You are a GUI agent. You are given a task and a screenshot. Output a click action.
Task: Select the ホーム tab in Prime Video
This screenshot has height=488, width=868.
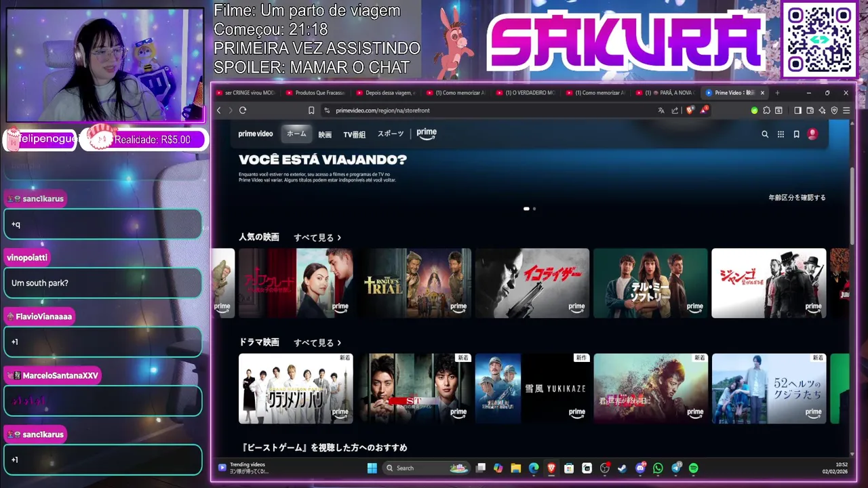pyautogui.click(x=296, y=134)
